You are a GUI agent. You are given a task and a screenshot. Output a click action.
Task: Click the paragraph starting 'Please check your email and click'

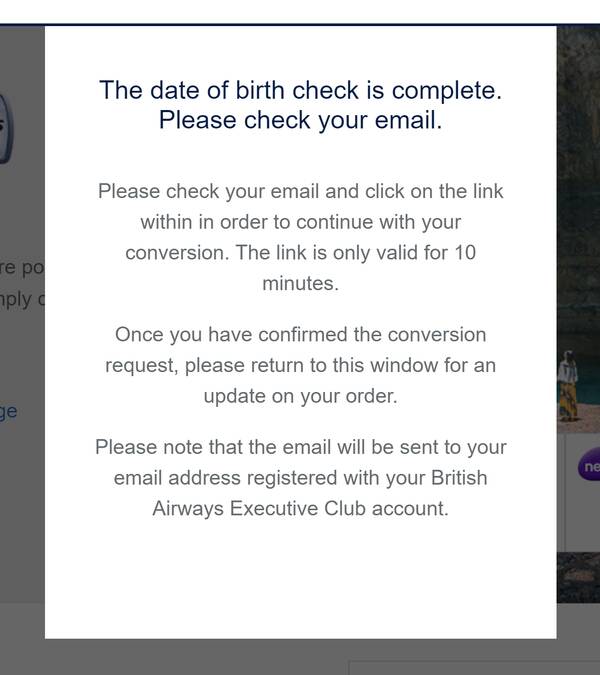(300, 237)
